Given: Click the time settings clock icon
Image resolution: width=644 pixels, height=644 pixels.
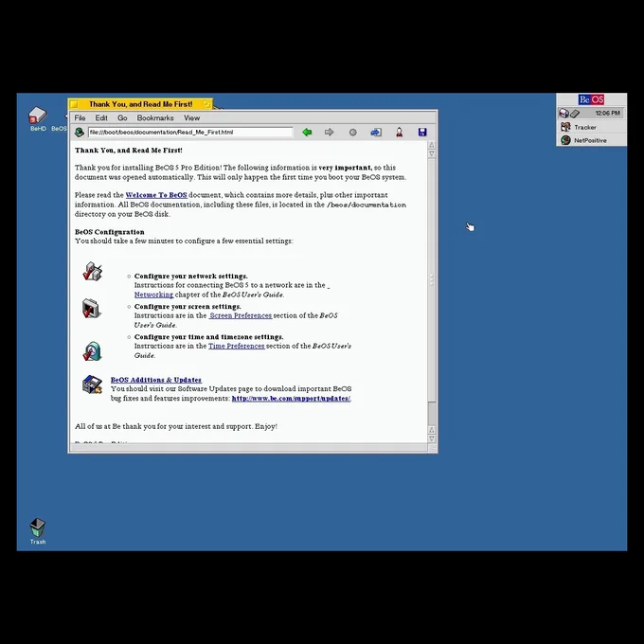Looking at the screenshot, I should pos(93,351).
